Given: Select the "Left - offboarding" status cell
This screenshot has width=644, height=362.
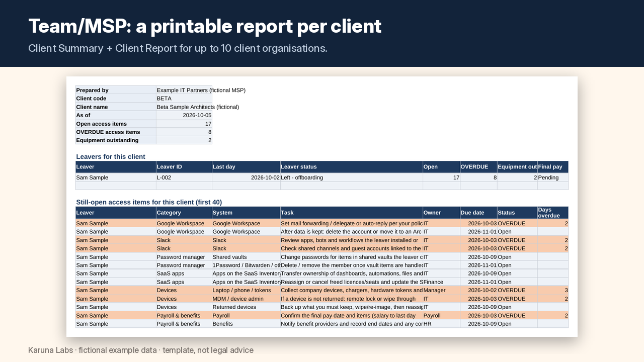Looking at the screenshot, I should [352, 177].
